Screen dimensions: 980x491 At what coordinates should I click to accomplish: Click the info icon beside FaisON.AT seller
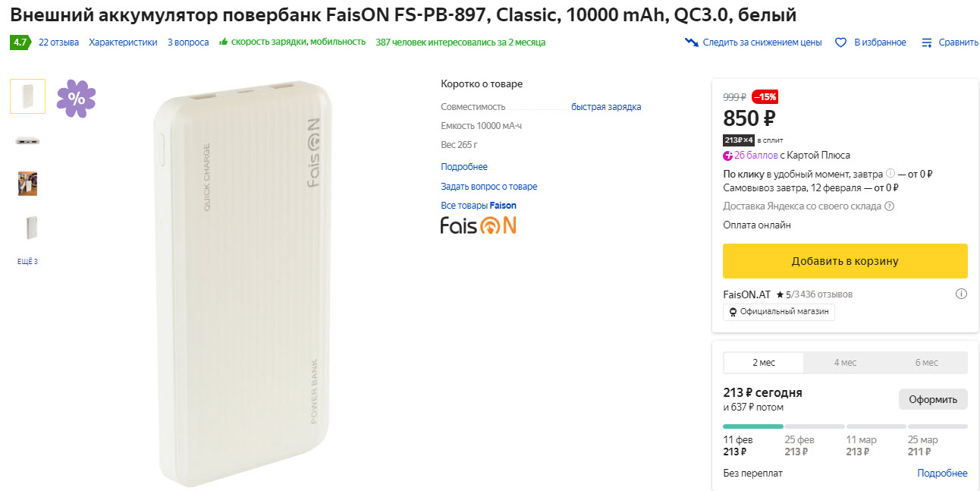click(960, 294)
